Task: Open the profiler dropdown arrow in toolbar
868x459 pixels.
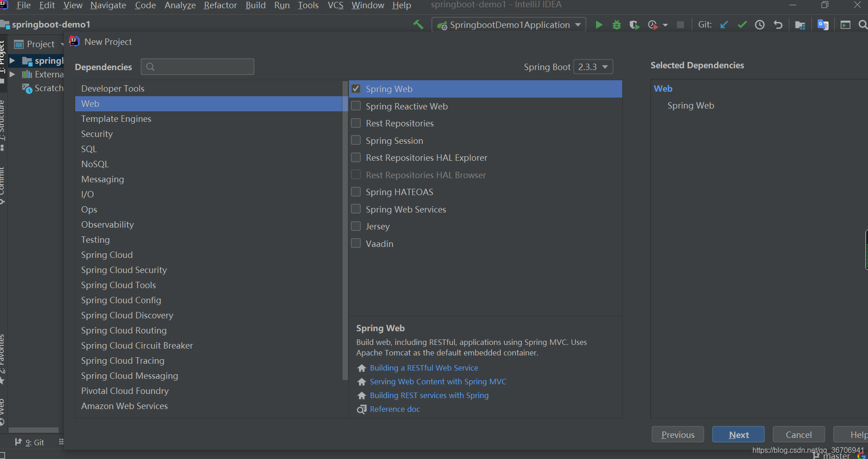Action: [x=665, y=25]
